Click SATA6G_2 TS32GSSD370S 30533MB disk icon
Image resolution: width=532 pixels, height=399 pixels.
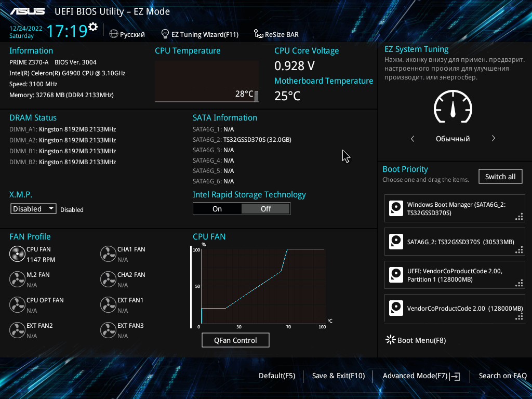pyautogui.click(x=396, y=242)
